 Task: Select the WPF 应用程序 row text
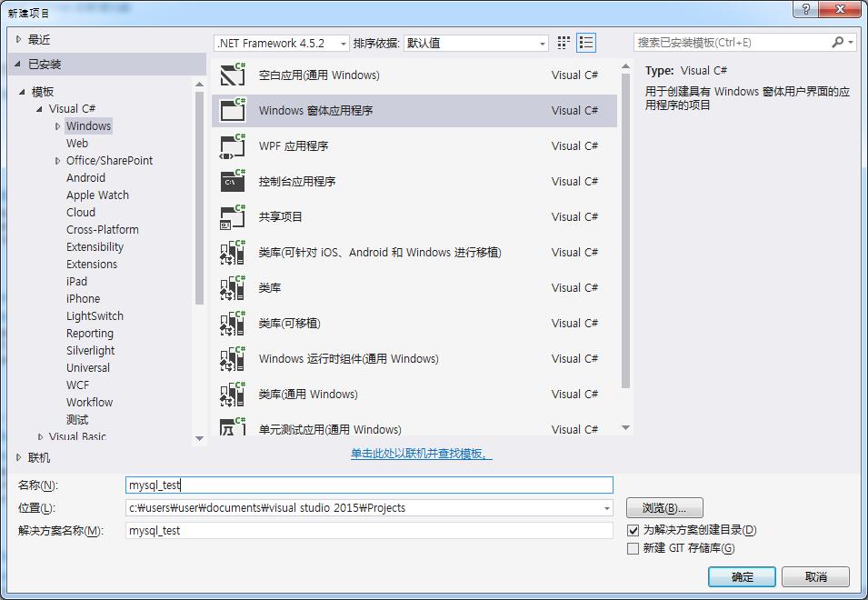tap(294, 146)
